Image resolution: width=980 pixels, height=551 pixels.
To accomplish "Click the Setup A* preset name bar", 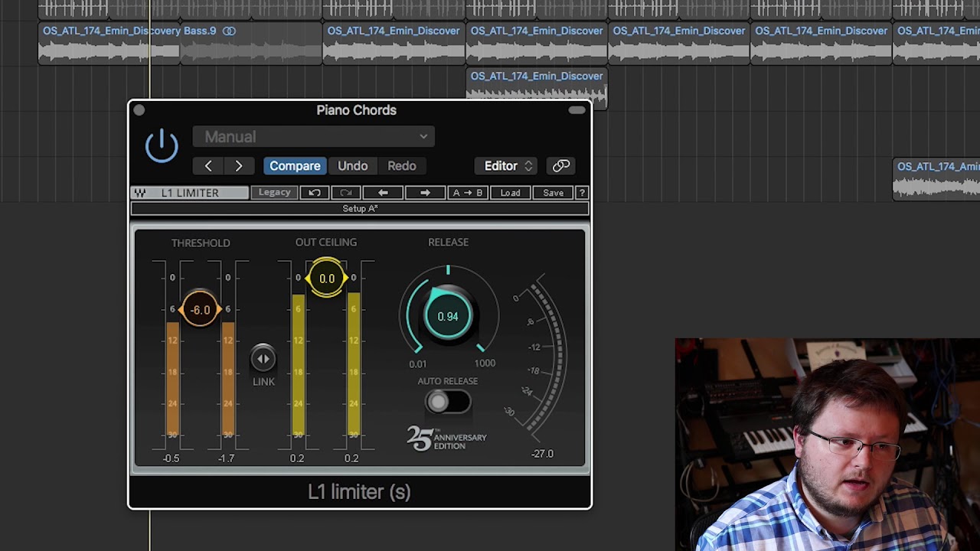I will [360, 209].
